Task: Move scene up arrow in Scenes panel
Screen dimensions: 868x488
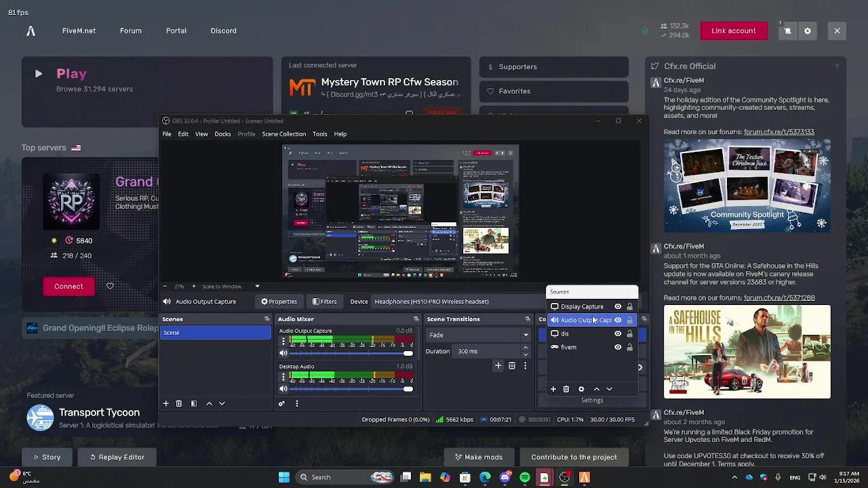Action: 209,403
